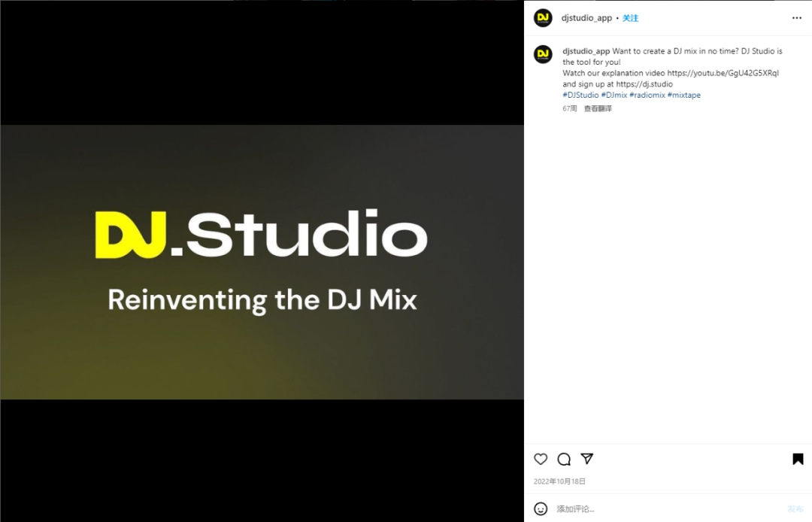Open the emoji picker smiley icon
Viewport: 812px width, 522px height.
pos(541,509)
